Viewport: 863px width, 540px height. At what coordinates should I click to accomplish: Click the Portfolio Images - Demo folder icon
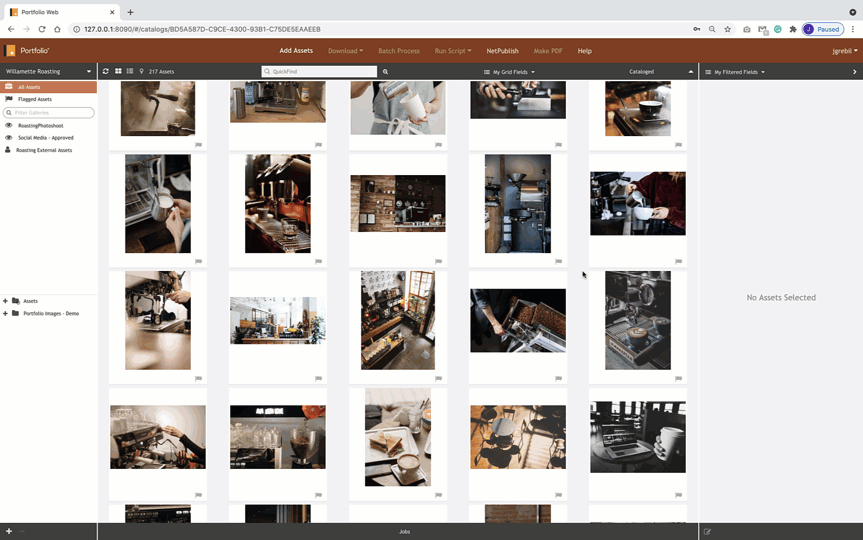coord(15,313)
